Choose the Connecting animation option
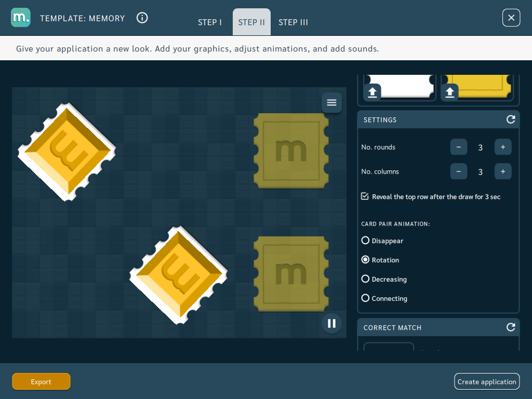Viewport: 532px width, 399px height. click(x=365, y=298)
